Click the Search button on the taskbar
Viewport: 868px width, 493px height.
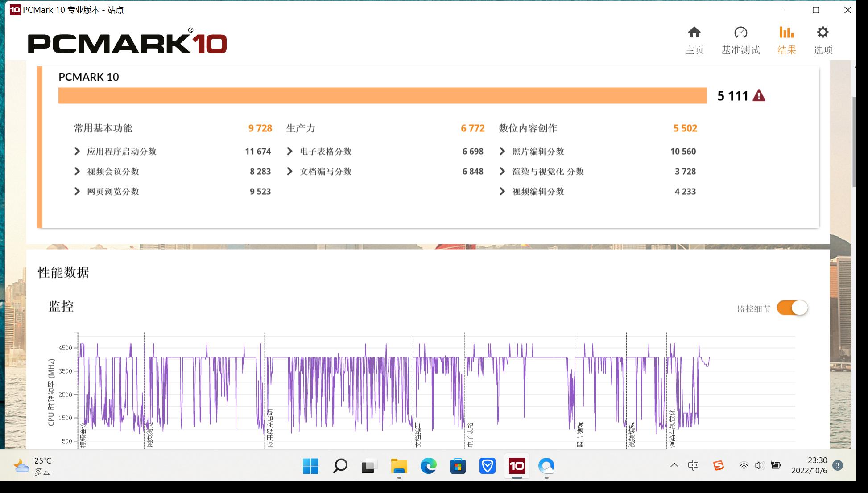[x=340, y=466]
